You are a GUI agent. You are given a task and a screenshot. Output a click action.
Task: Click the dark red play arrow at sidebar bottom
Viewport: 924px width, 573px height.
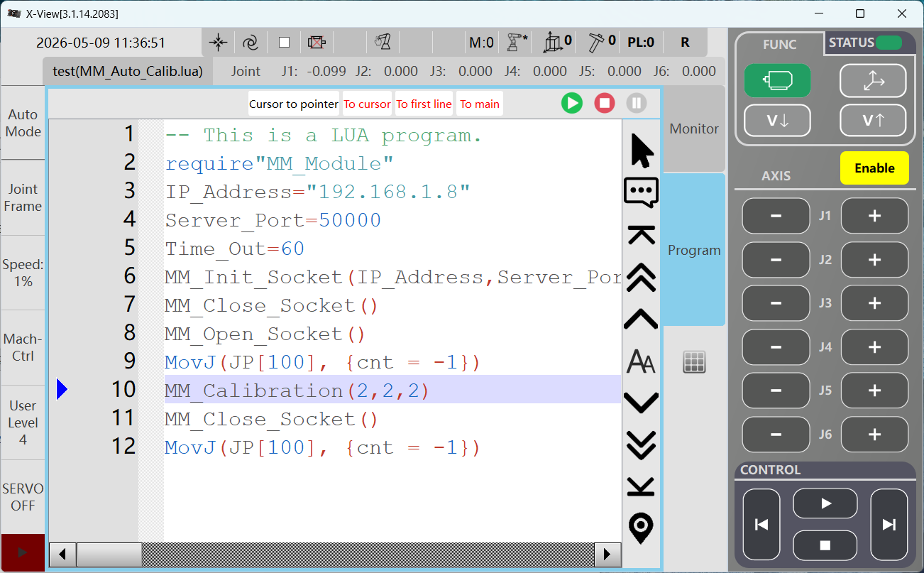point(23,552)
